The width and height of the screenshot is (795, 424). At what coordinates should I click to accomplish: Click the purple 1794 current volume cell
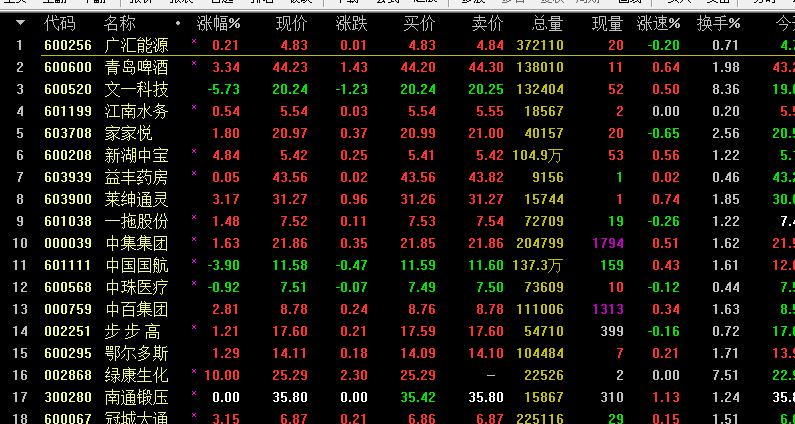coord(607,243)
